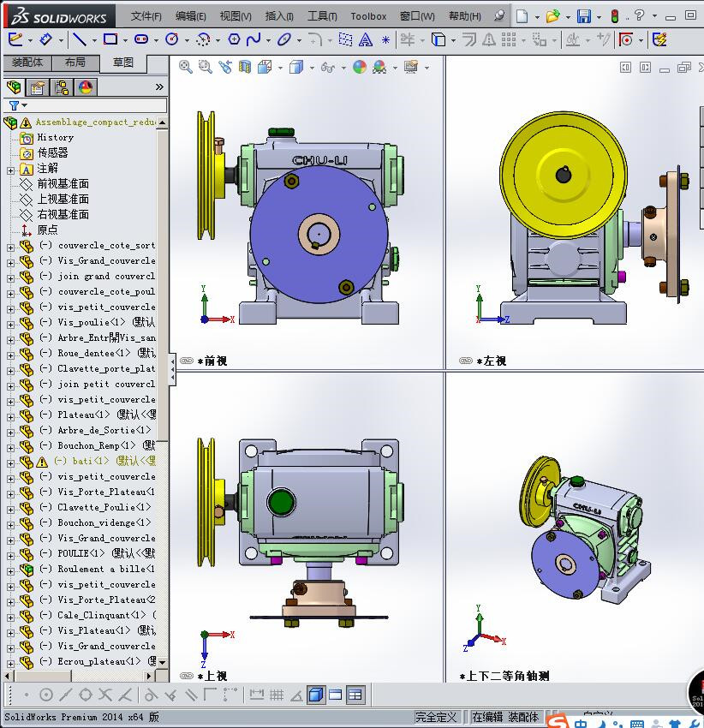The image size is (704, 728).
Task: Select the Smart Dimension tool
Action: pos(46,39)
